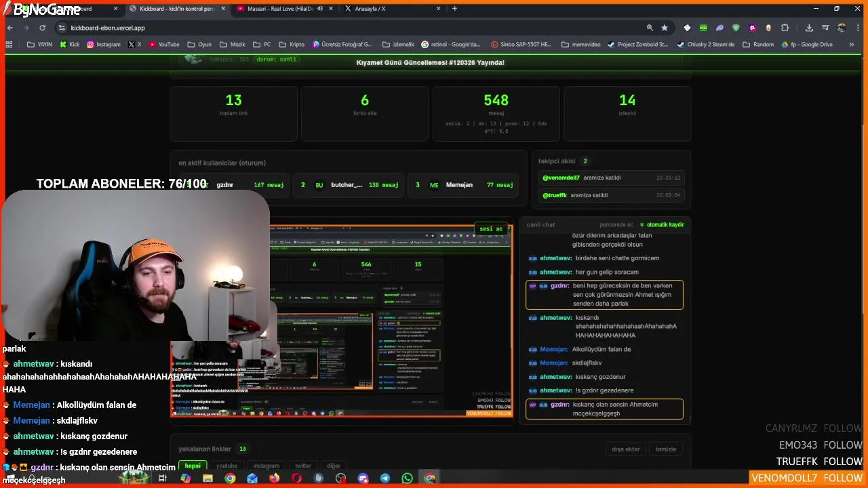Click gzdnr highlighted message 'kıskanç olan sensin'
Screen dimensions: 868x488
[x=604, y=409]
